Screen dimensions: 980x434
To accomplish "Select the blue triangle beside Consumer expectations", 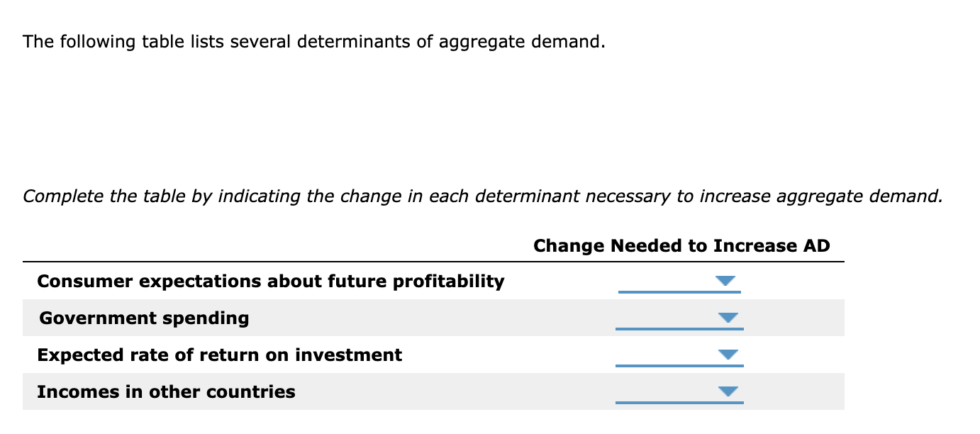I will point(725,281).
